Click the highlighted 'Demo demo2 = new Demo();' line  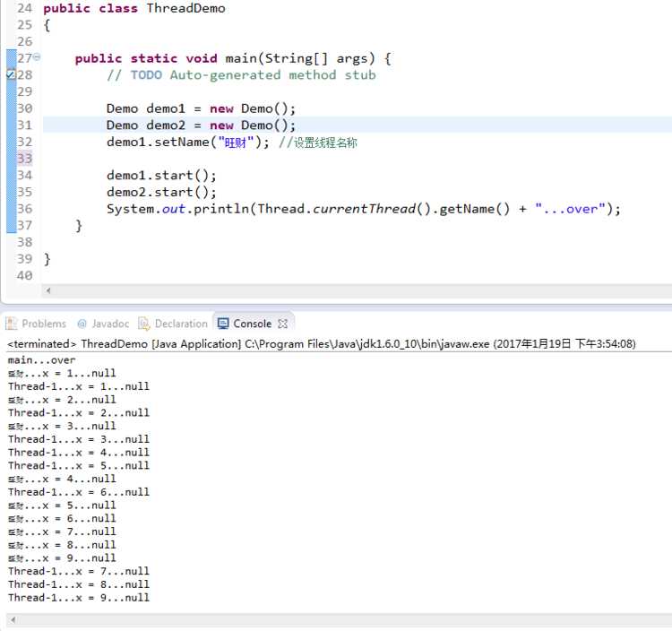pos(201,125)
